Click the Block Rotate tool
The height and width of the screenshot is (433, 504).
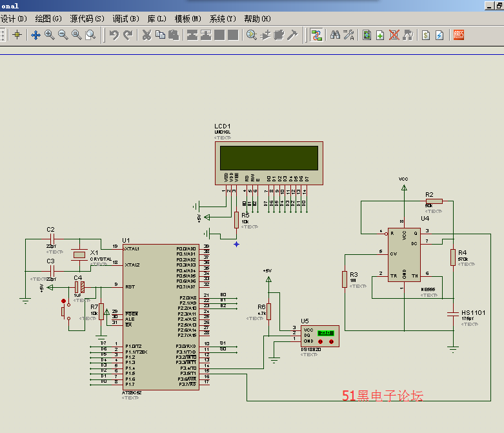pyautogui.click(x=219, y=35)
